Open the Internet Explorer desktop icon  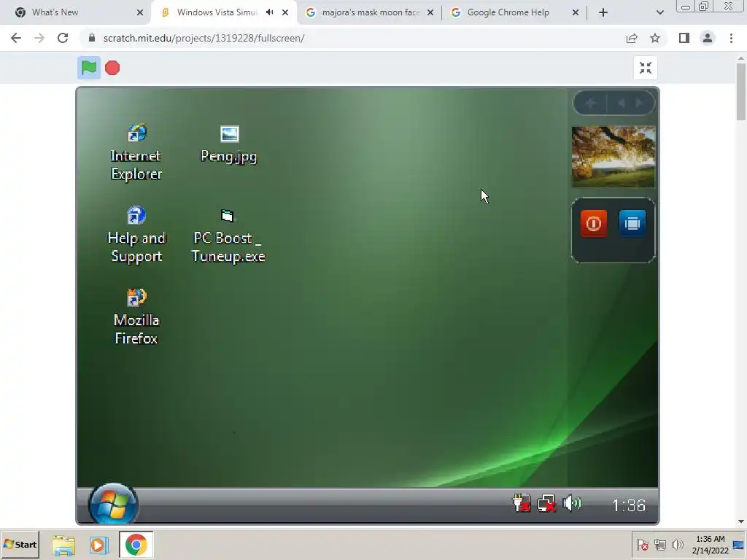point(136,152)
